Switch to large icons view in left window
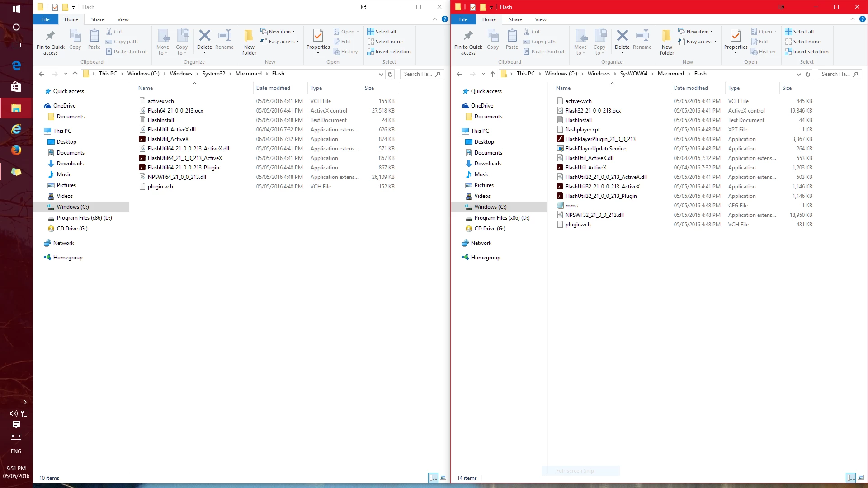Viewport: 868px width, 488px height. pos(443,478)
